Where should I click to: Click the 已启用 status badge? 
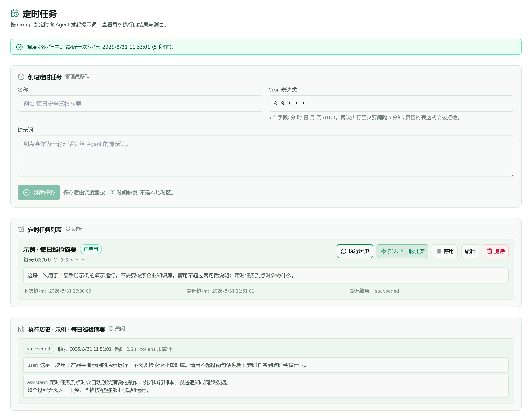point(91,249)
